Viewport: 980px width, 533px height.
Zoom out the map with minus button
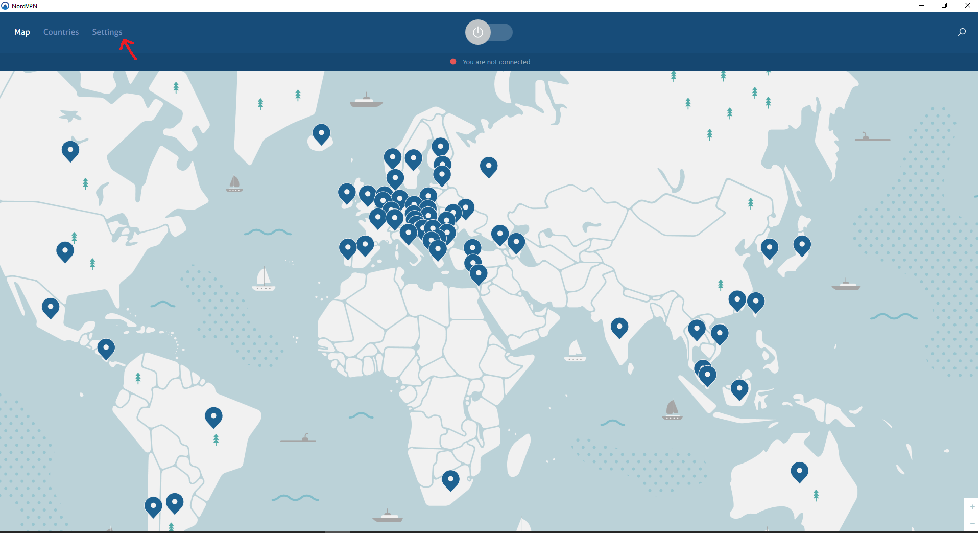click(x=972, y=523)
